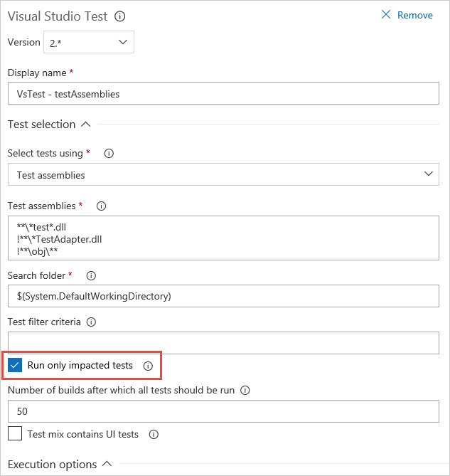The width and height of the screenshot is (450, 476).
Task: Open Select tests using dropdown
Action: (x=223, y=174)
